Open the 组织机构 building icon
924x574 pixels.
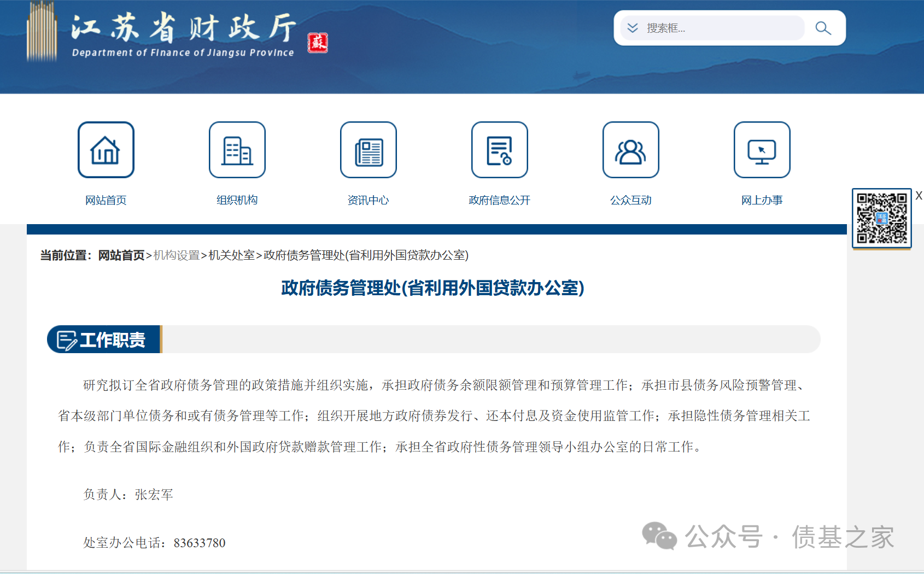[237, 150]
